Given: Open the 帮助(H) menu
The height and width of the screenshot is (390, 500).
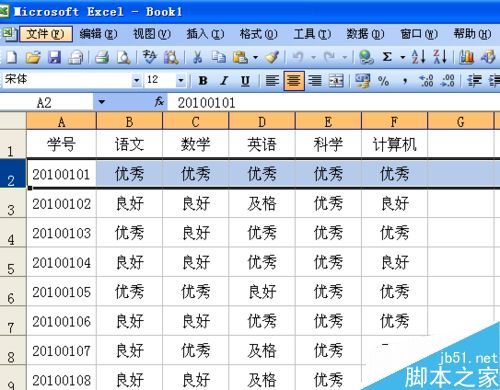Looking at the screenshot, I should [472, 34].
